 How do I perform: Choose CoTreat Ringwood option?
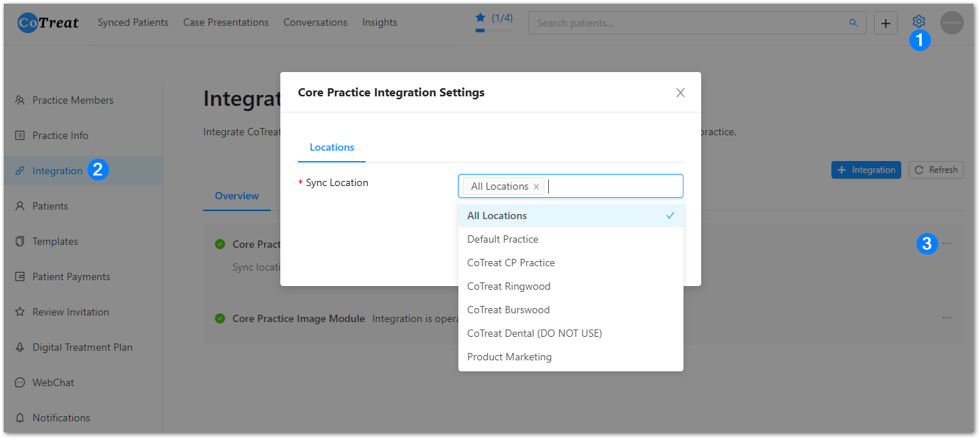pyautogui.click(x=508, y=286)
